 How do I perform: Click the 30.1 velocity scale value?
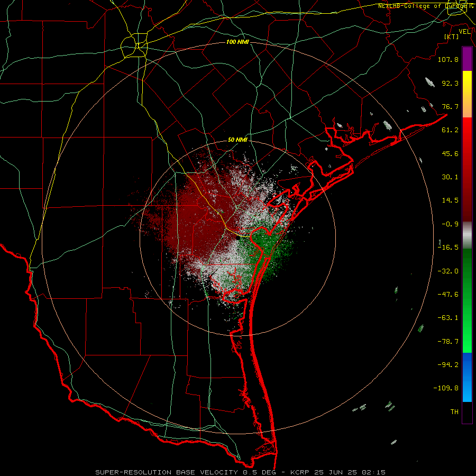click(450, 177)
